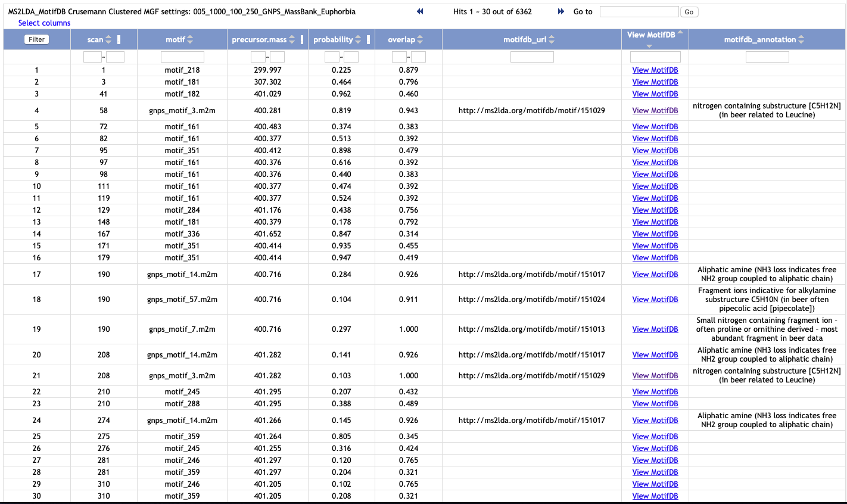Image resolution: width=847 pixels, height=504 pixels.
Task: Click the precursor.mass minimum filter box
Action: [258, 57]
